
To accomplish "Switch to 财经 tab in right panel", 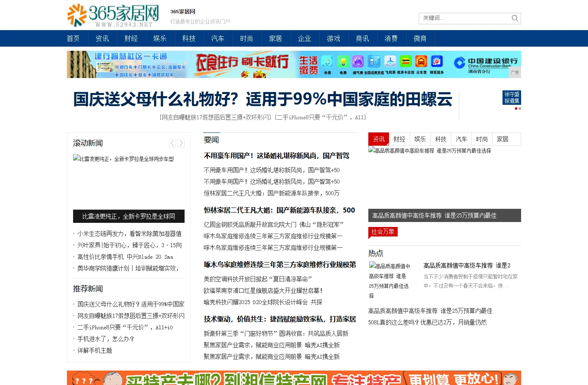I will pos(399,139).
